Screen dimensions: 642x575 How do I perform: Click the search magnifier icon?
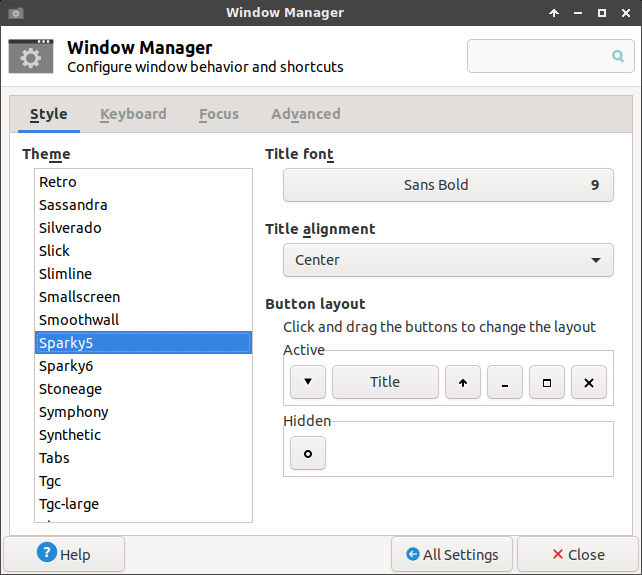click(x=617, y=57)
